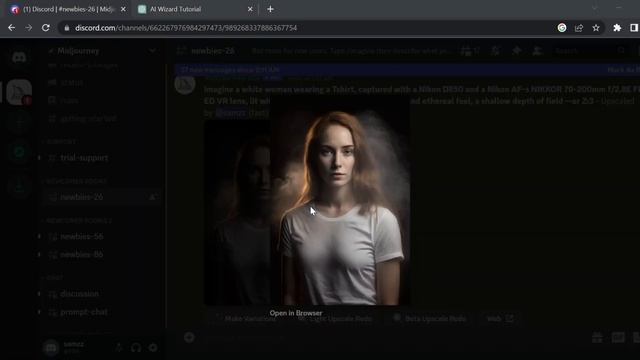Toggle the member list icon
Viewport: 640px width, 360px height.
pos(537,51)
